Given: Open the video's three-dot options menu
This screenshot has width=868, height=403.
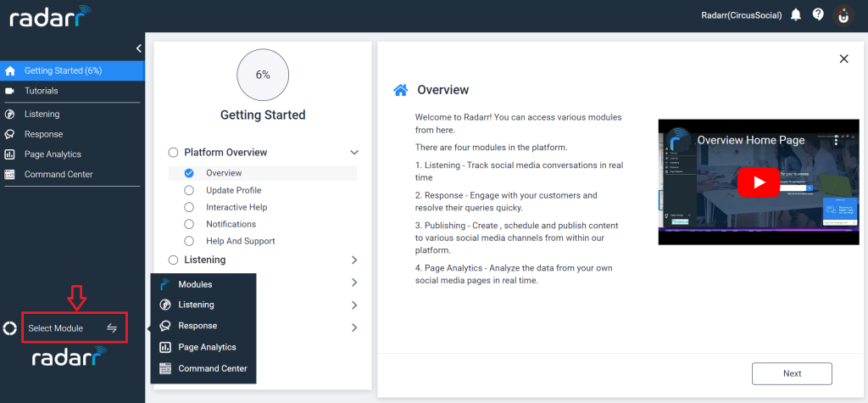Looking at the screenshot, I should pos(836,141).
